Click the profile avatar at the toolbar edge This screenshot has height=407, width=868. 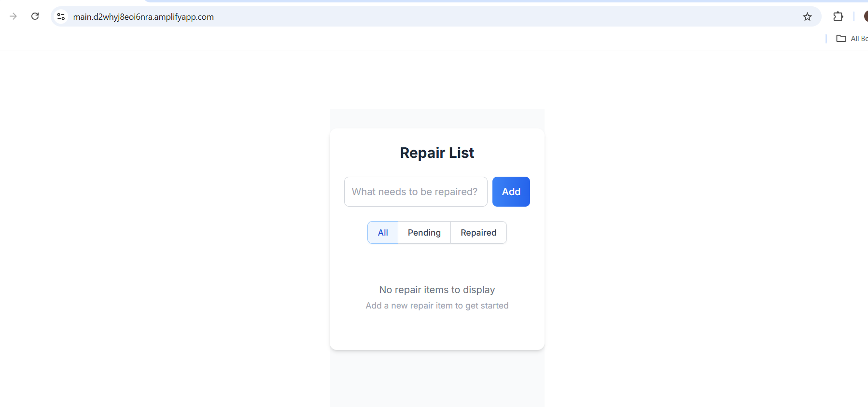865,16
